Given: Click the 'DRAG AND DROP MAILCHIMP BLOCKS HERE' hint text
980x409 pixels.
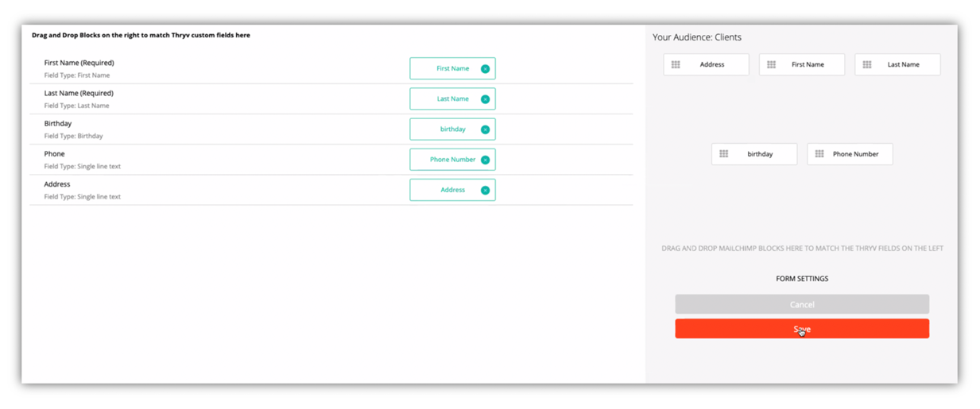Looking at the screenshot, I should (x=802, y=249).
